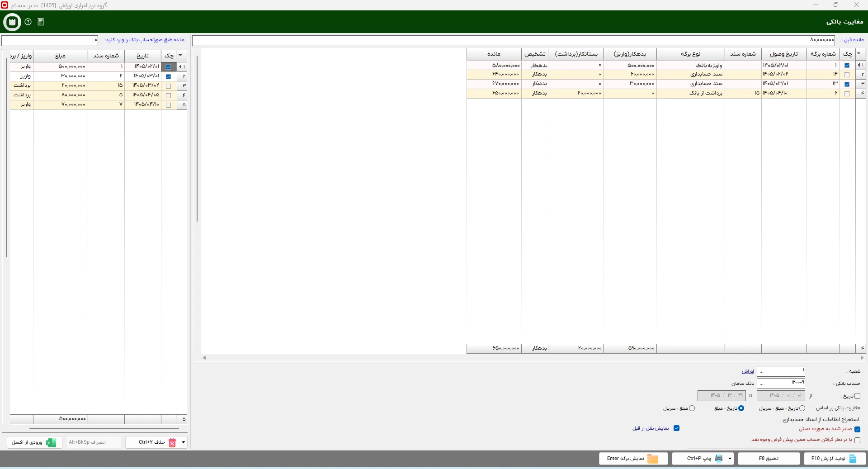Sort by the بستانکار(برداشت) column header
The height and width of the screenshot is (469, 868).
pyautogui.click(x=576, y=54)
